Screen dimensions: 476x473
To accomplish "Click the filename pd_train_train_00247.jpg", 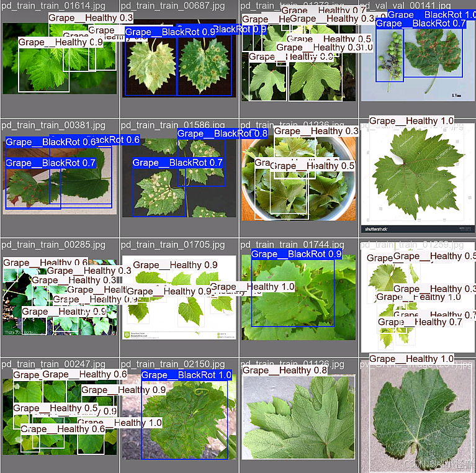I will point(53,364).
